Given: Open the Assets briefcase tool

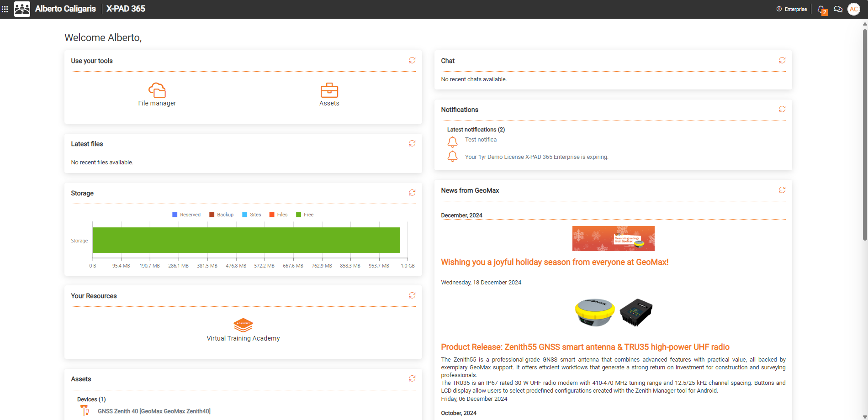Looking at the screenshot, I should 329,94.
